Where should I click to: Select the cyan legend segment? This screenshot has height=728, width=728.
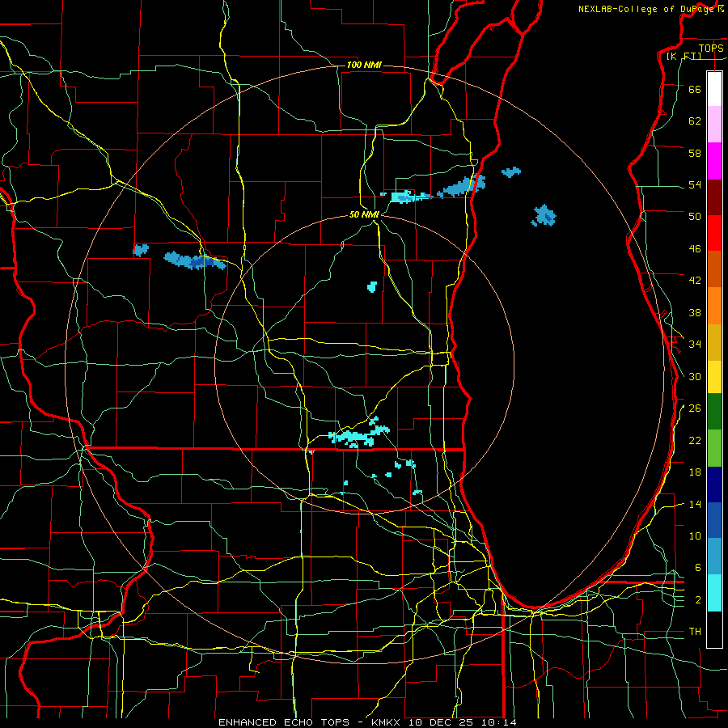(x=714, y=593)
